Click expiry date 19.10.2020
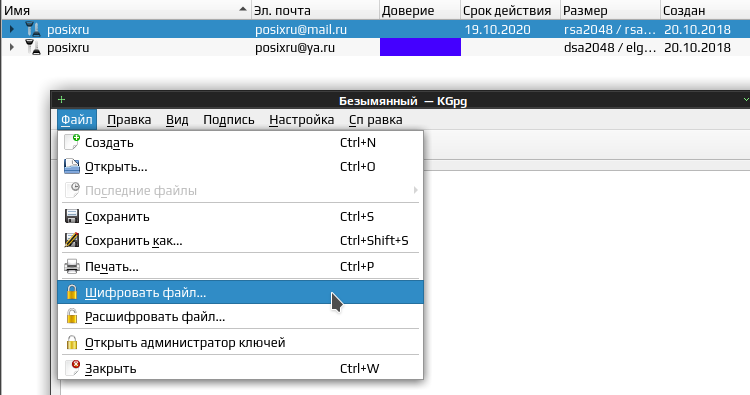Screen dimensions: 750x395 [x=497, y=29]
